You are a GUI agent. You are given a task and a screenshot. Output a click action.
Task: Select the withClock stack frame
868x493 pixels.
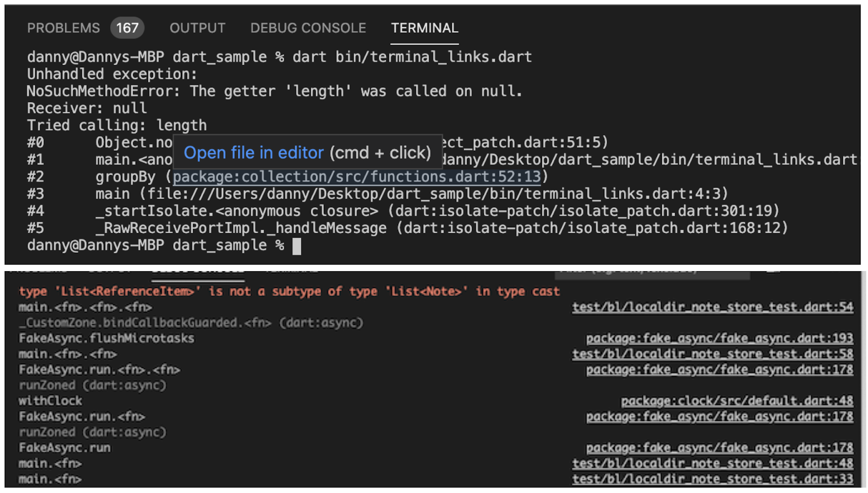point(50,401)
